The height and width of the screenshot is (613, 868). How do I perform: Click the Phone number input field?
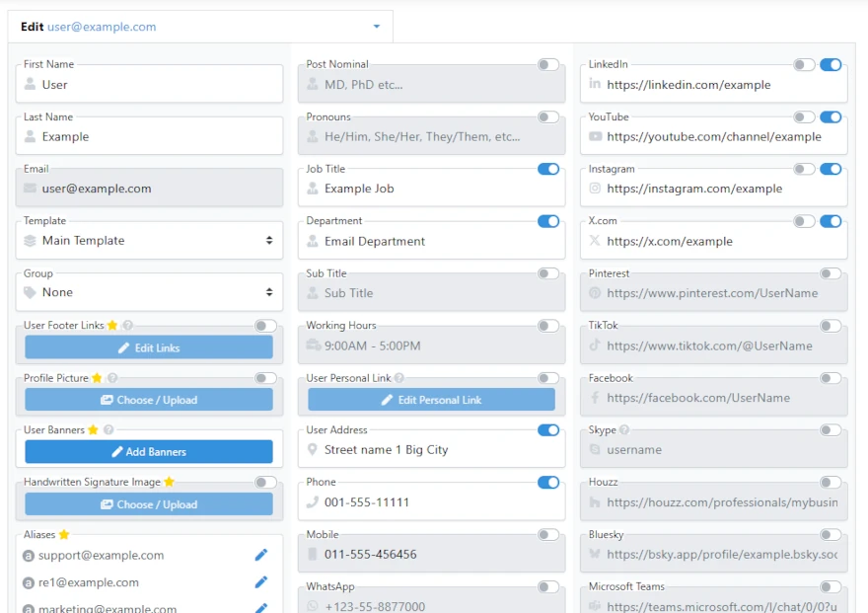point(439,502)
